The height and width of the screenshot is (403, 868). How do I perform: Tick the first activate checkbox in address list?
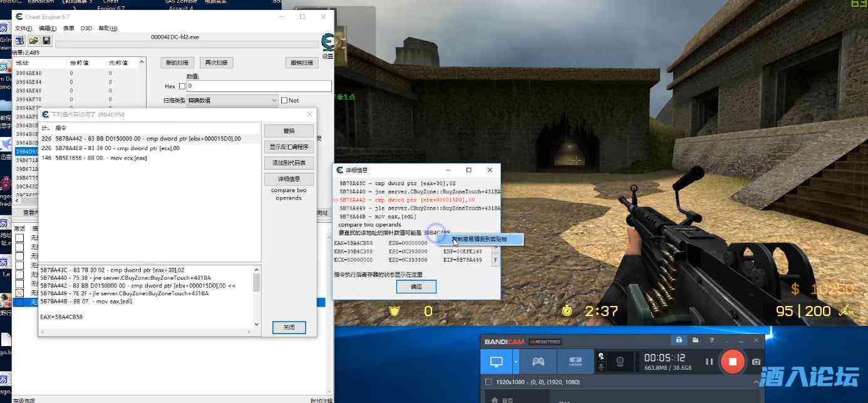pyautogui.click(x=19, y=238)
